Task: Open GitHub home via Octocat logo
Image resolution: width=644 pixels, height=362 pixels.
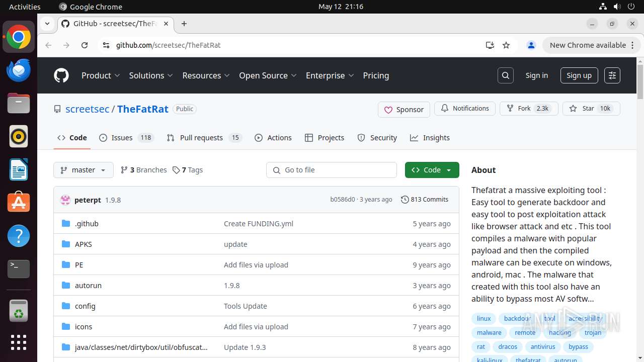Action: tap(61, 75)
